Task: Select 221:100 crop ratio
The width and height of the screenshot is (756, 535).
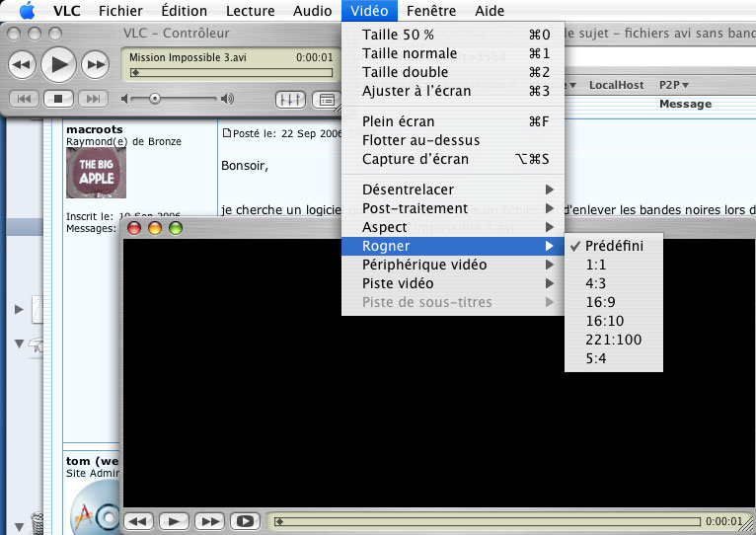Action: (x=614, y=341)
